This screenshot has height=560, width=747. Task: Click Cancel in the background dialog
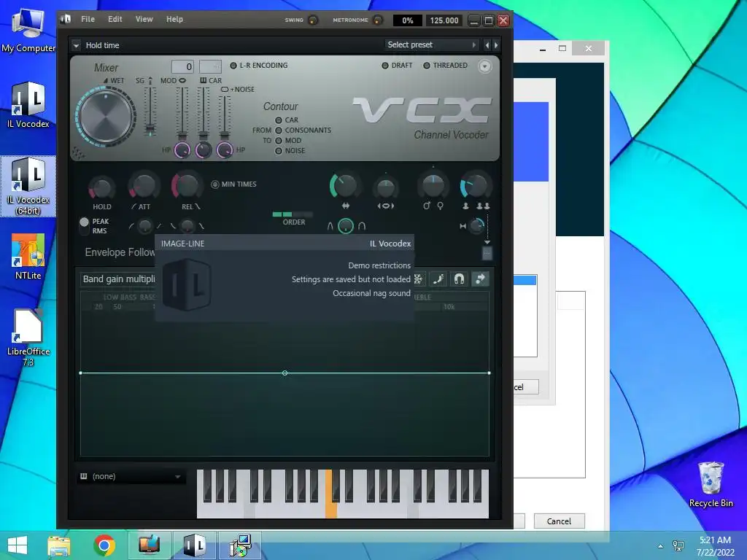pos(559,521)
